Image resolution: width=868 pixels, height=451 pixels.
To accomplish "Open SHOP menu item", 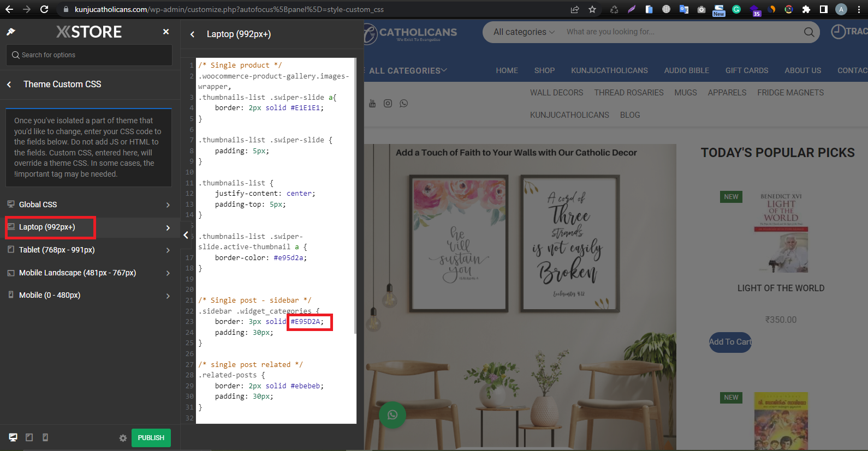I will click(x=544, y=71).
